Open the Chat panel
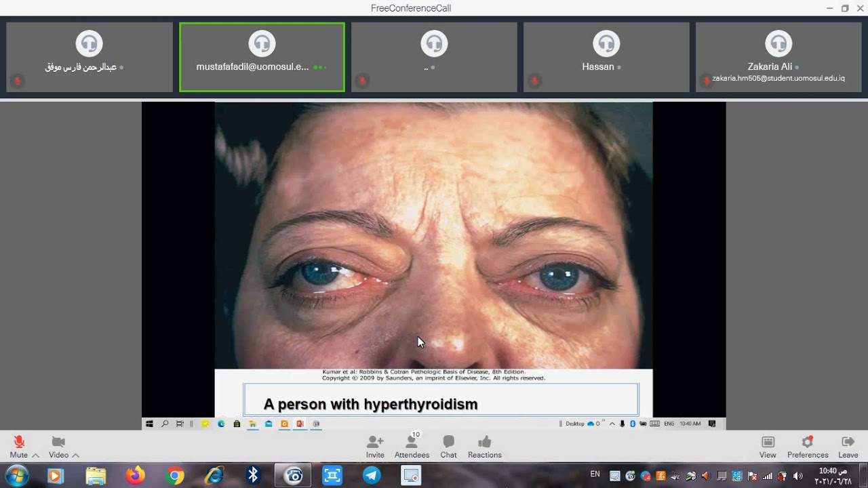This screenshot has height=488, width=868. (x=448, y=447)
